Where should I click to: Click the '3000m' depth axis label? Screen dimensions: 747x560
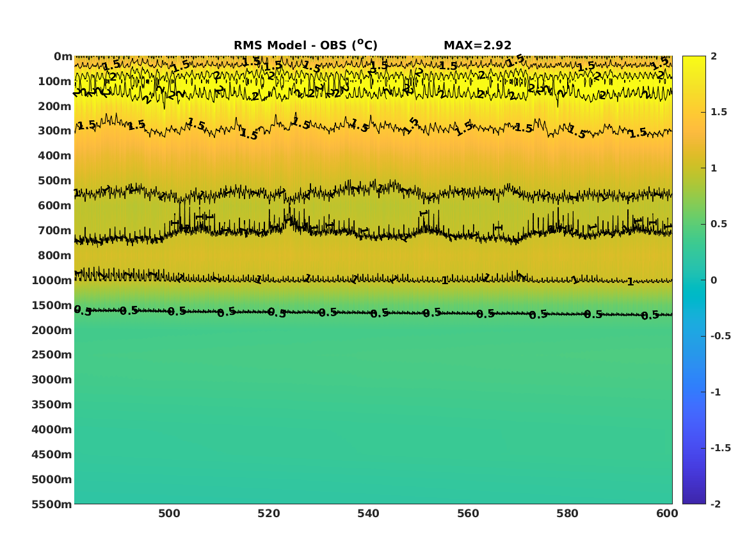(x=52, y=380)
